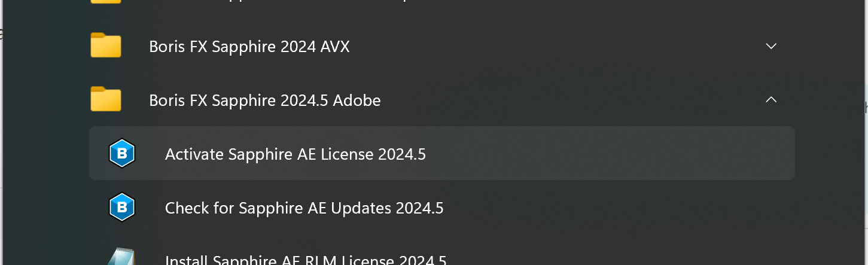Image resolution: width=868 pixels, height=265 pixels.
Task: Click the Install Sapphire AE RLM License notepad icon
Action: point(121,257)
